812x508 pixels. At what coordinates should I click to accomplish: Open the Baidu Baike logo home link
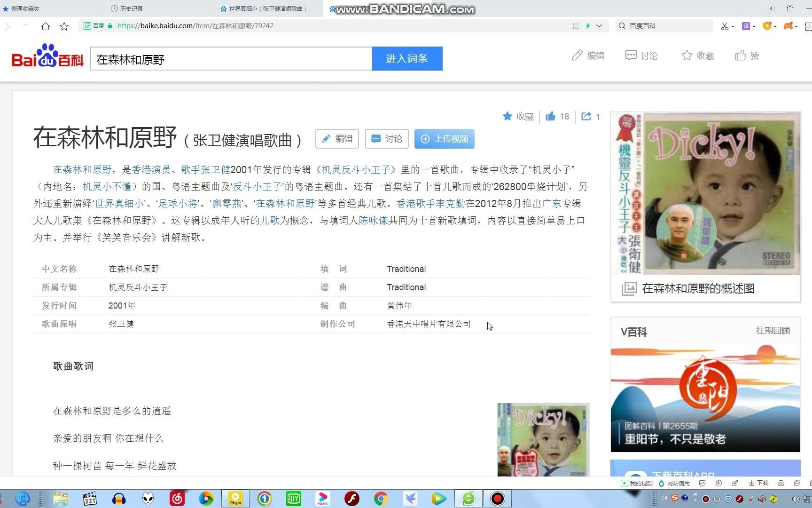click(47, 56)
